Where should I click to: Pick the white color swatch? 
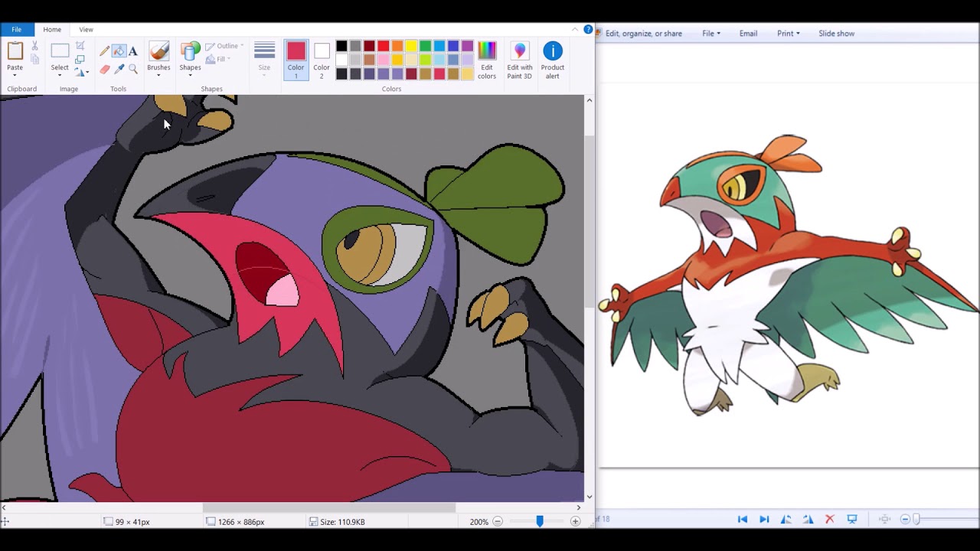(341, 60)
